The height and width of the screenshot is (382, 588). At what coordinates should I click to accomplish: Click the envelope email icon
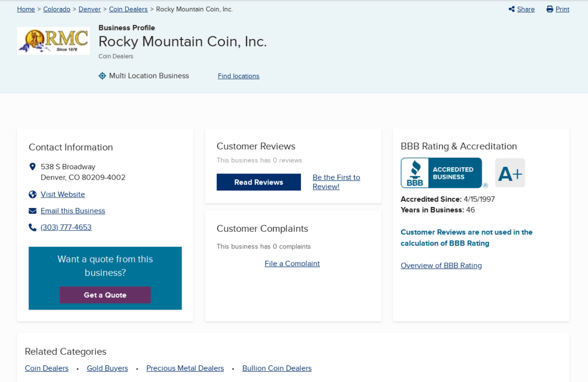click(32, 211)
